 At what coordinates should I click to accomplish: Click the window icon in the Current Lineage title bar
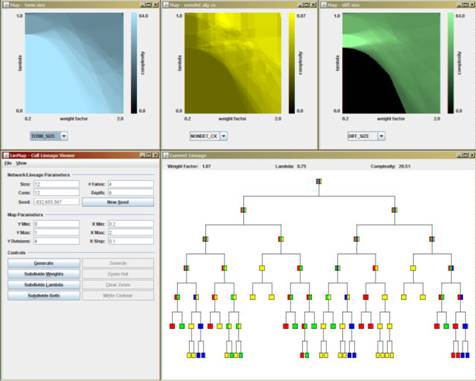[x=165, y=155]
